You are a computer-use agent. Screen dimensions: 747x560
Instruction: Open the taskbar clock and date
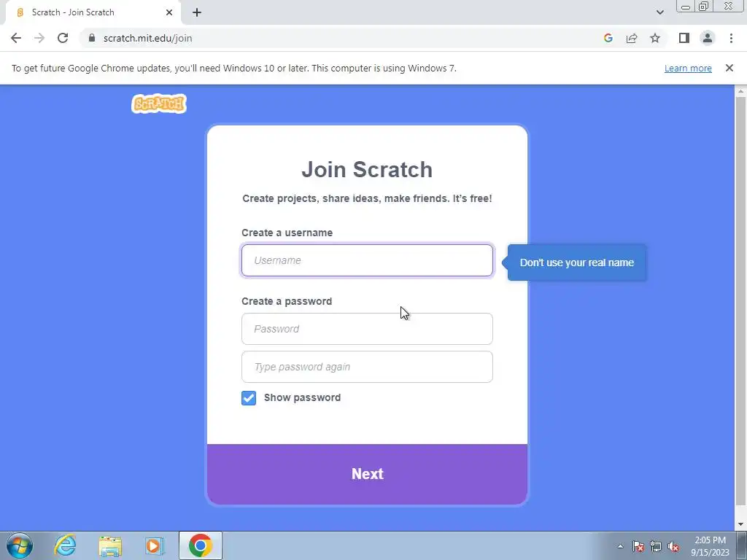click(710, 546)
